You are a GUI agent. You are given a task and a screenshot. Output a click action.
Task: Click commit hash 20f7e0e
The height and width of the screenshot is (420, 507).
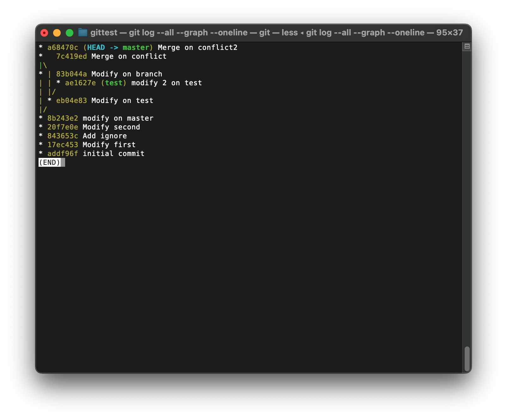click(x=63, y=127)
